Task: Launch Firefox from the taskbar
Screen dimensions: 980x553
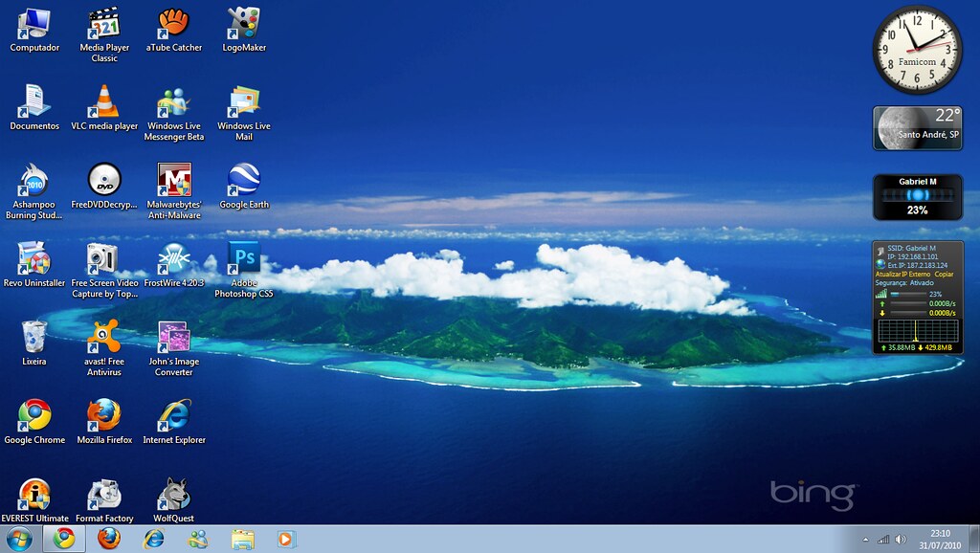Action: [x=109, y=539]
